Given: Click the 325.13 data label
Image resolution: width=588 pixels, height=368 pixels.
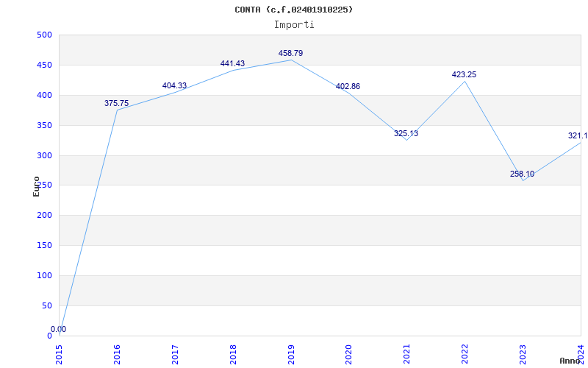Looking at the screenshot, I should 406,133.
